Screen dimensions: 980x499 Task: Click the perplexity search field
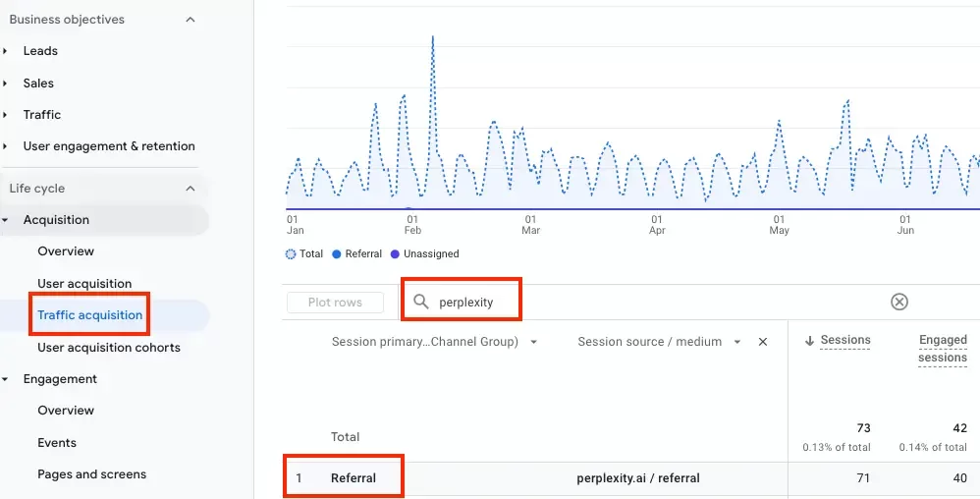(465, 302)
